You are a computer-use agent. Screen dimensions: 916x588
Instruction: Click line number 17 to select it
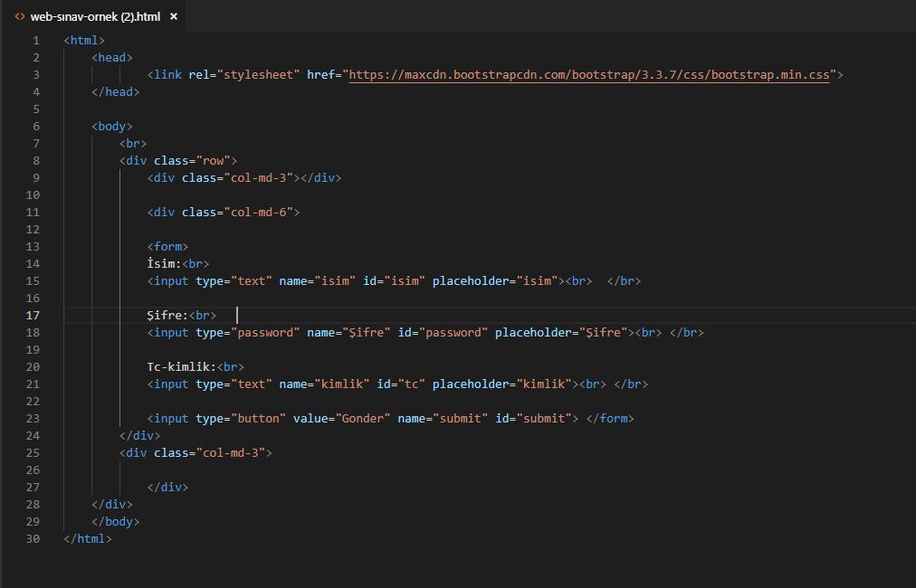tap(33, 315)
